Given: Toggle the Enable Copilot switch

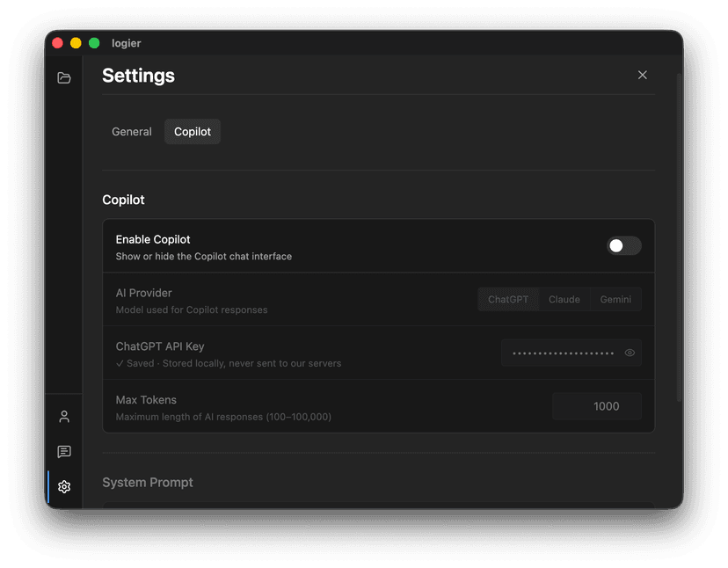Looking at the screenshot, I should [x=624, y=245].
